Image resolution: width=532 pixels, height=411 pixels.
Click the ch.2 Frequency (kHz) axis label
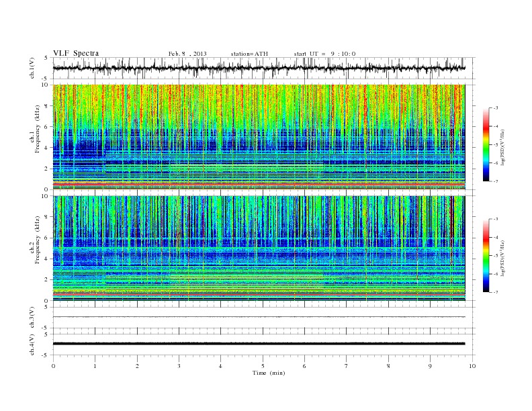coord(35,240)
